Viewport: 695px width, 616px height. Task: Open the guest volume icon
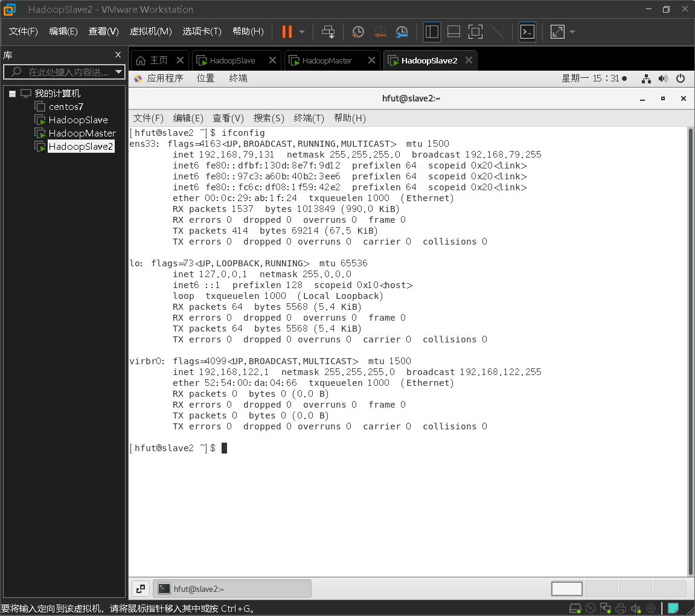[663, 79]
